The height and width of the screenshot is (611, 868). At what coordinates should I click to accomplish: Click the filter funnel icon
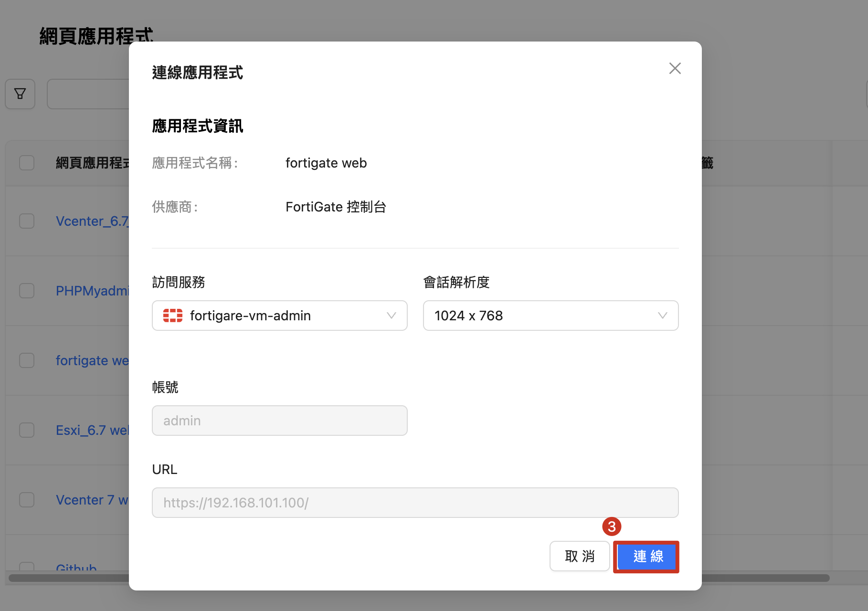click(20, 94)
